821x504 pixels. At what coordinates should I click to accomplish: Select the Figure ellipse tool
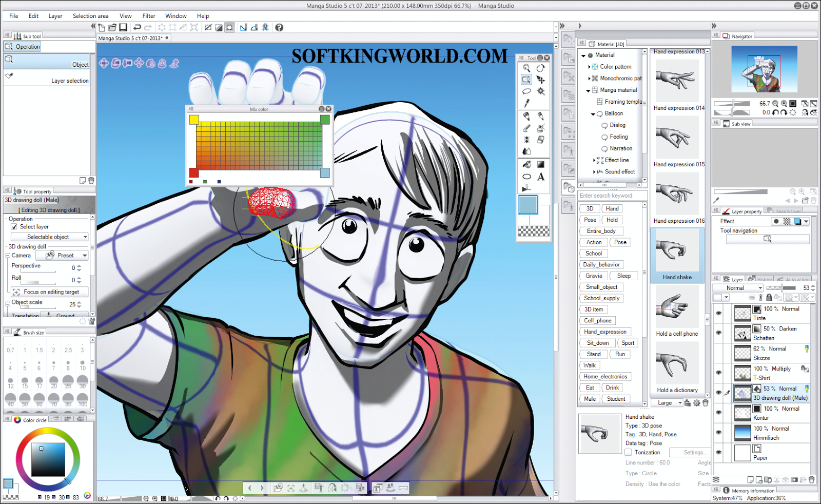[x=526, y=177]
